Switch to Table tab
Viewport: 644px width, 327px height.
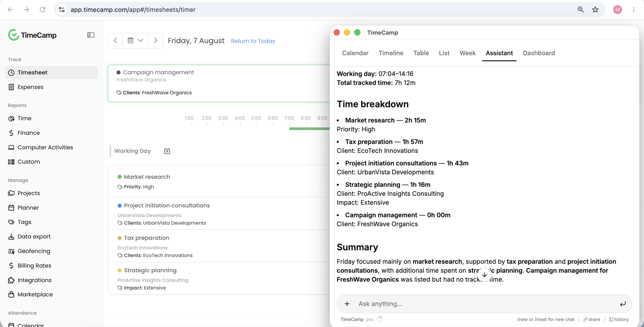point(421,53)
